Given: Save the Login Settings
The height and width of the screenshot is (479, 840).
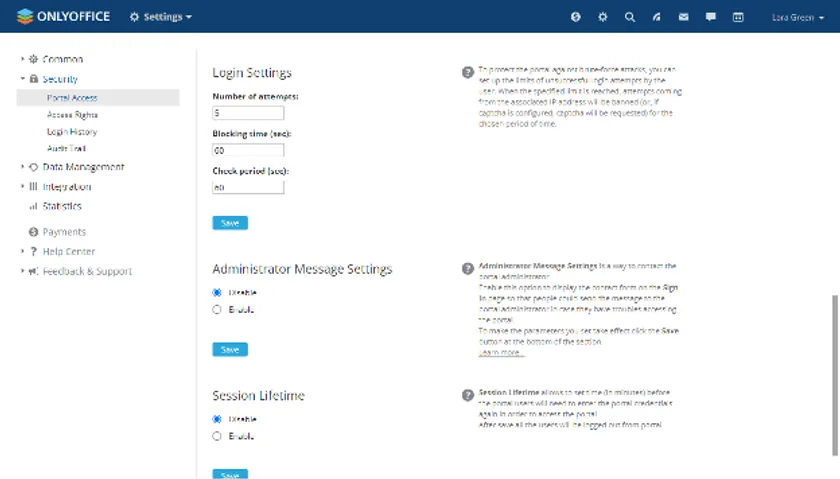Looking at the screenshot, I should tap(230, 223).
